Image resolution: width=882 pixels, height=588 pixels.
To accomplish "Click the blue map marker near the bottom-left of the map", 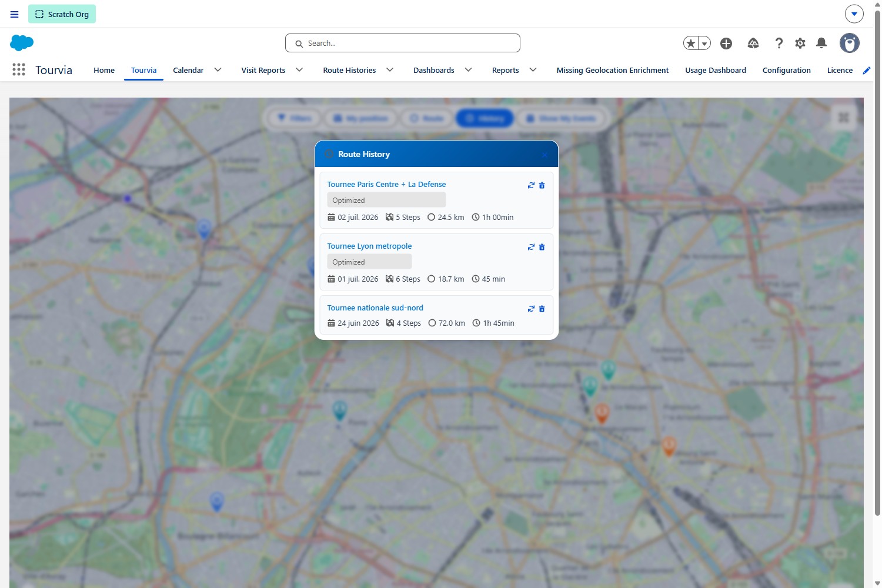I will pyautogui.click(x=217, y=502).
